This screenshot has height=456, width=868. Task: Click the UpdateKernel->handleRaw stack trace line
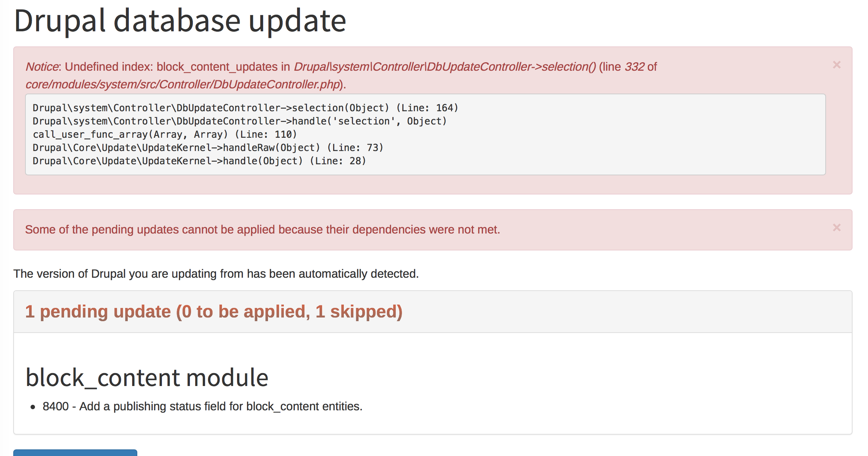click(x=208, y=148)
